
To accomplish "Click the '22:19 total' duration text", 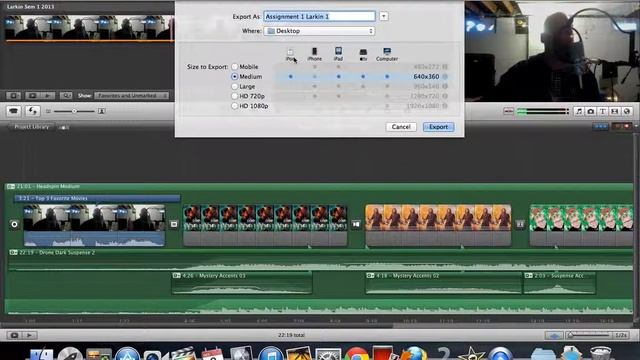I will point(291,335).
